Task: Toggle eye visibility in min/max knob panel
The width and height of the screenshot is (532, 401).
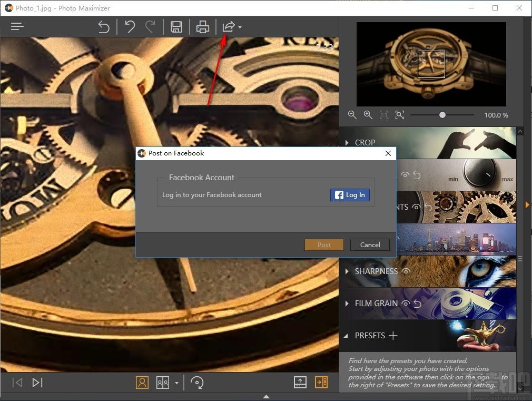Action: [x=405, y=174]
